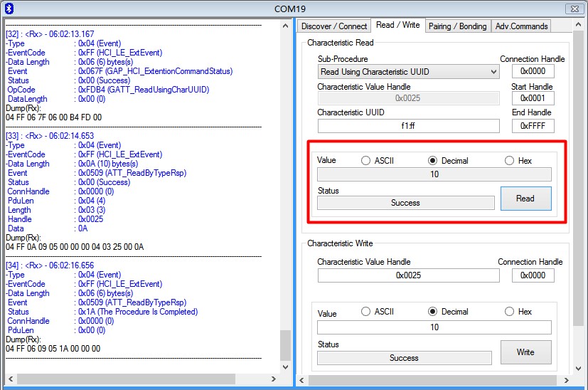This screenshot has height=390, width=588.
Task: Click log entry header [33] 06:02:14.653
Action: [x=50, y=136]
